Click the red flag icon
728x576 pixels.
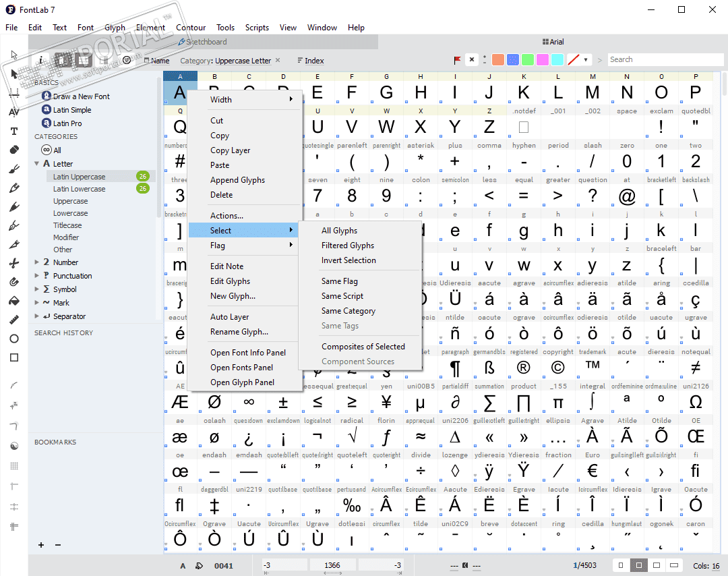(x=457, y=60)
